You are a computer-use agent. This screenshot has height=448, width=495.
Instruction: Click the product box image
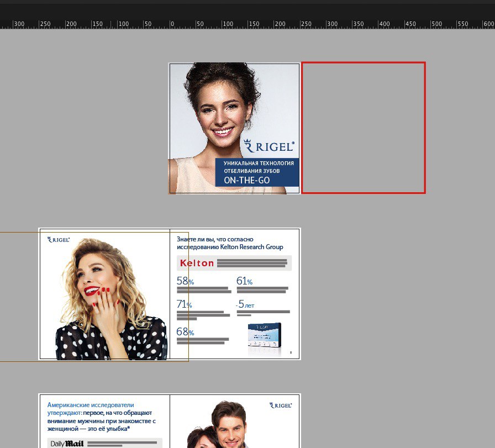coord(265,335)
